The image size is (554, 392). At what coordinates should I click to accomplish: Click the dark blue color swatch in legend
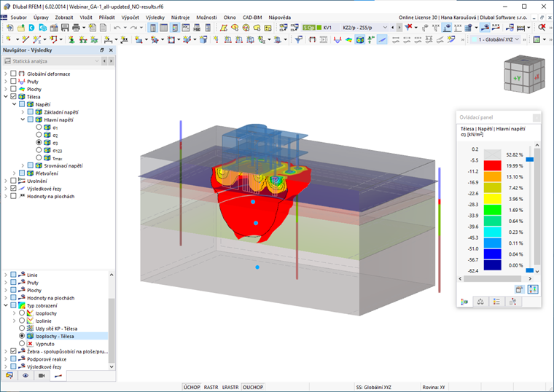[493, 265]
